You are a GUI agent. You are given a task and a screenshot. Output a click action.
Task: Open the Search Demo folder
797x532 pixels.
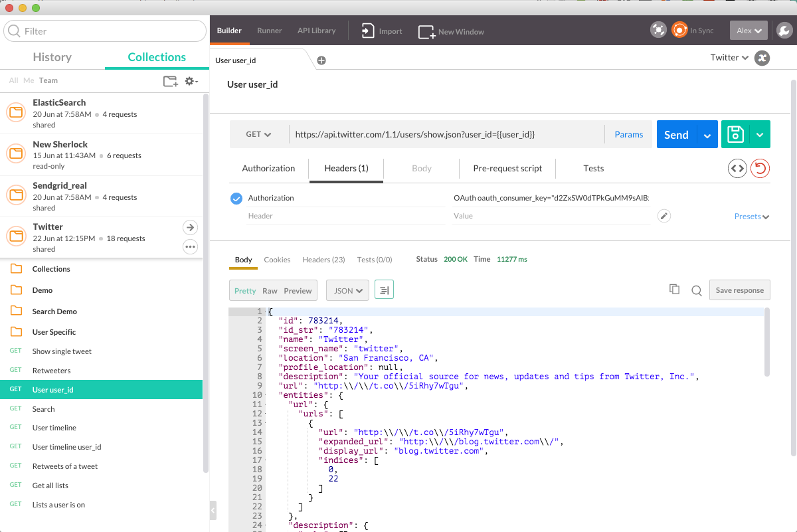click(54, 311)
